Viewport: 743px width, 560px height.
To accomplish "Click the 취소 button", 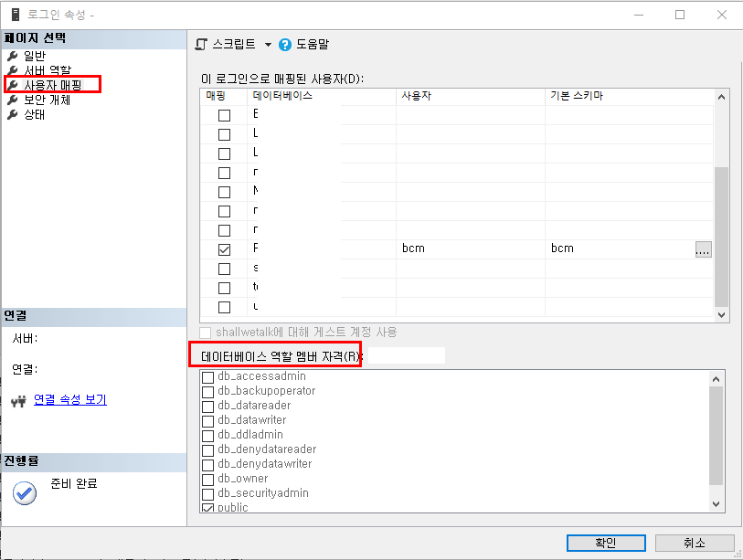I will click(695, 543).
